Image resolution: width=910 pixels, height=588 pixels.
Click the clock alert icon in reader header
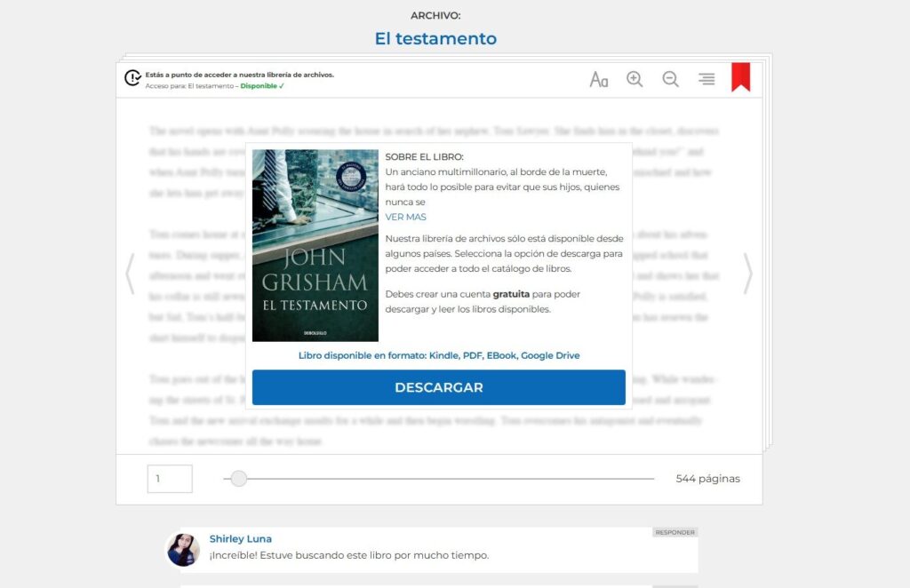[133, 78]
